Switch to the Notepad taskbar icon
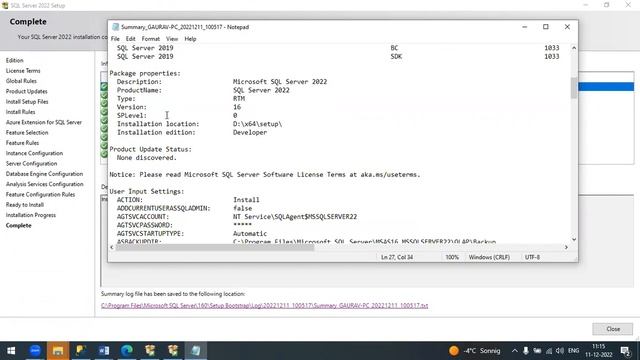 196,351
